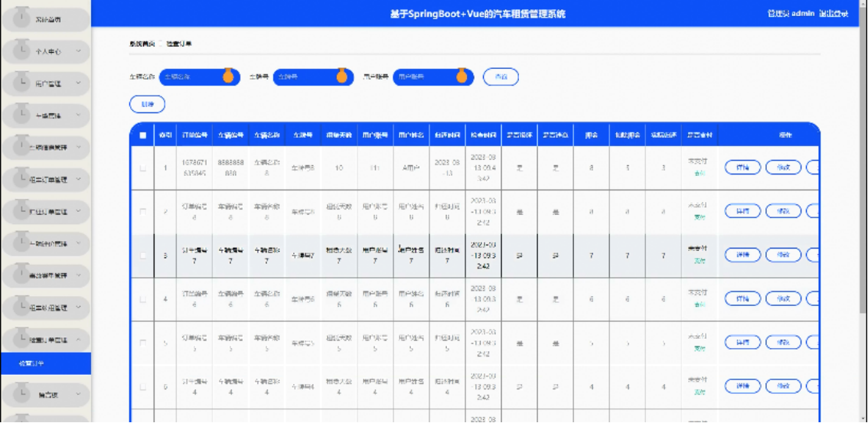Click the icon beside 个人中心 in sidebar
Screen dimensions: 868x423
pyautogui.click(x=21, y=49)
